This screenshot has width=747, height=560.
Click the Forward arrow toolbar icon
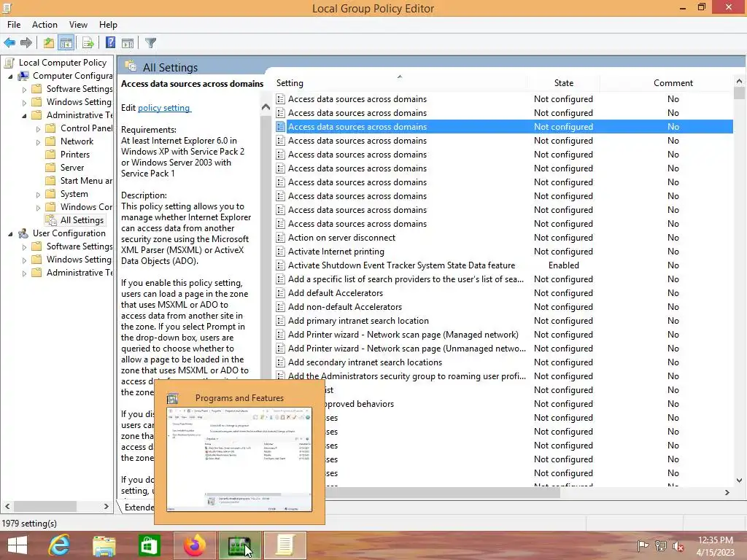click(x=26, y=43)
